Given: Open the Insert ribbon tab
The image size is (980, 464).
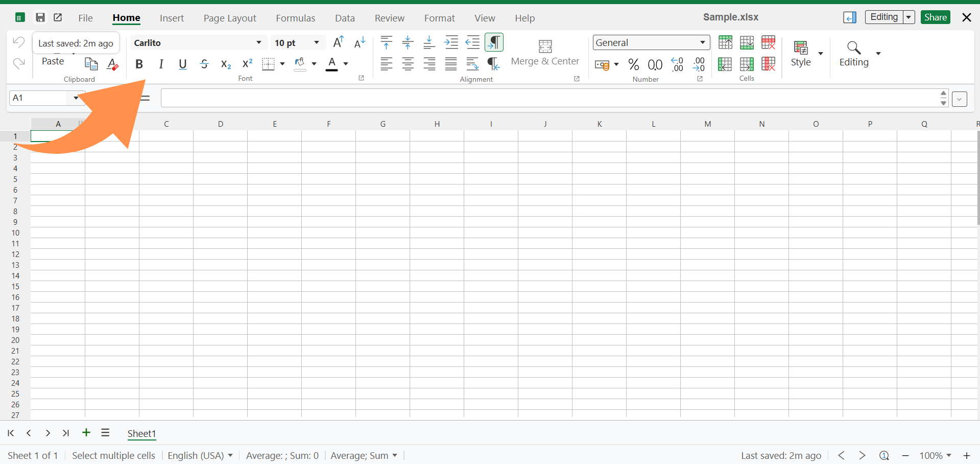Looking at the screenshot, I should tap(172, 18).
